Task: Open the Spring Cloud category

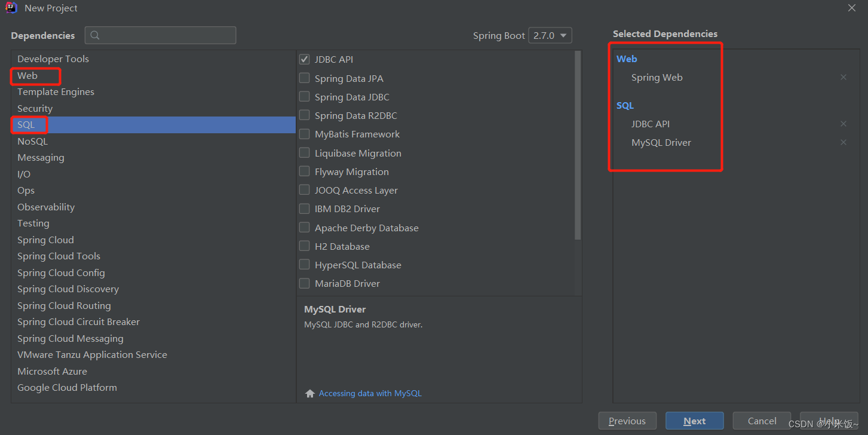Action: point(154,240)
